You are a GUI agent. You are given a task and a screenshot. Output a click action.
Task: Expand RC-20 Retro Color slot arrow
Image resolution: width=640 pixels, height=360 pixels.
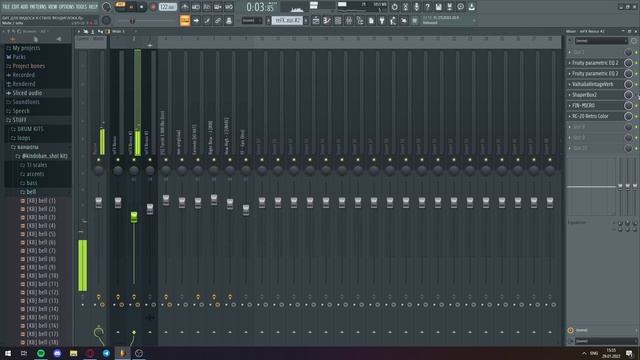click(570, 116)
